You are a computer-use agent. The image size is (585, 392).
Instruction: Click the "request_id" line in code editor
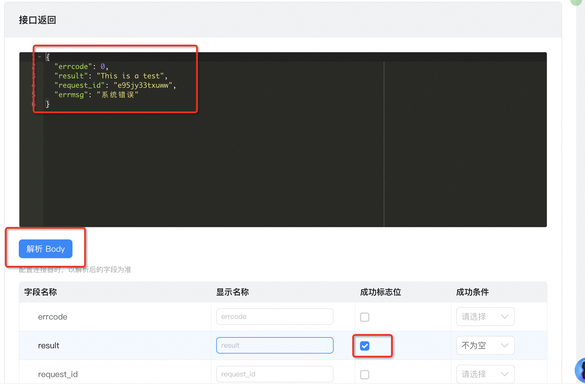pos(115,85)
